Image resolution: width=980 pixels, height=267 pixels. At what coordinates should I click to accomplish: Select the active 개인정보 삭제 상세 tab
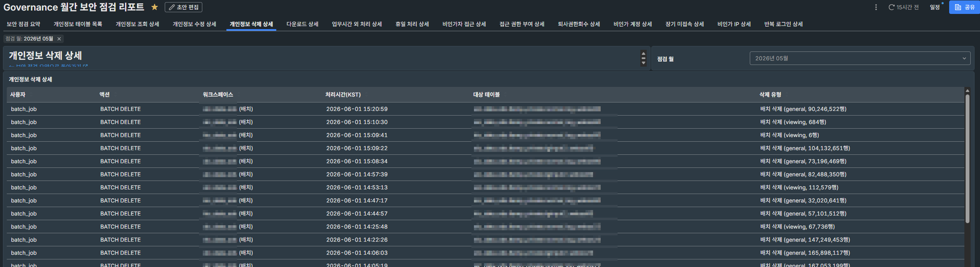tap(251, 24)
